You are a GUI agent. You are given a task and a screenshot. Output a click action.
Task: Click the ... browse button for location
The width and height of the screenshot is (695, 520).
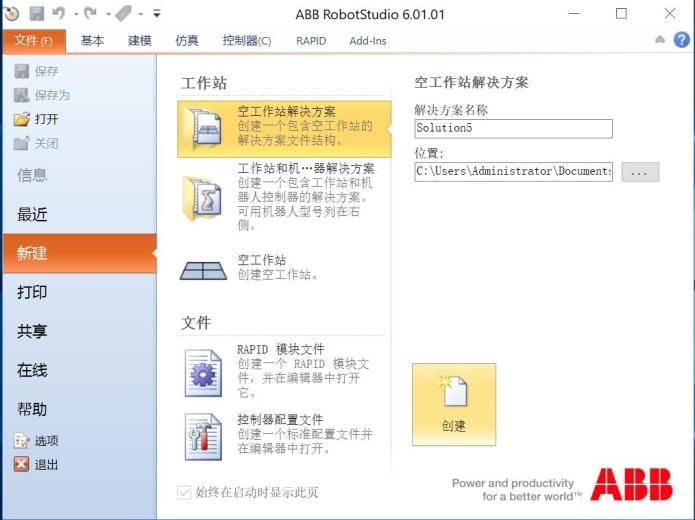click(x=640, y=172)
